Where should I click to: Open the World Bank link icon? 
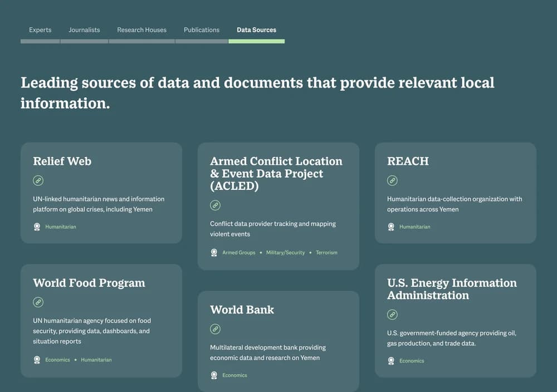pyautogui.click(x=215, y=329)
